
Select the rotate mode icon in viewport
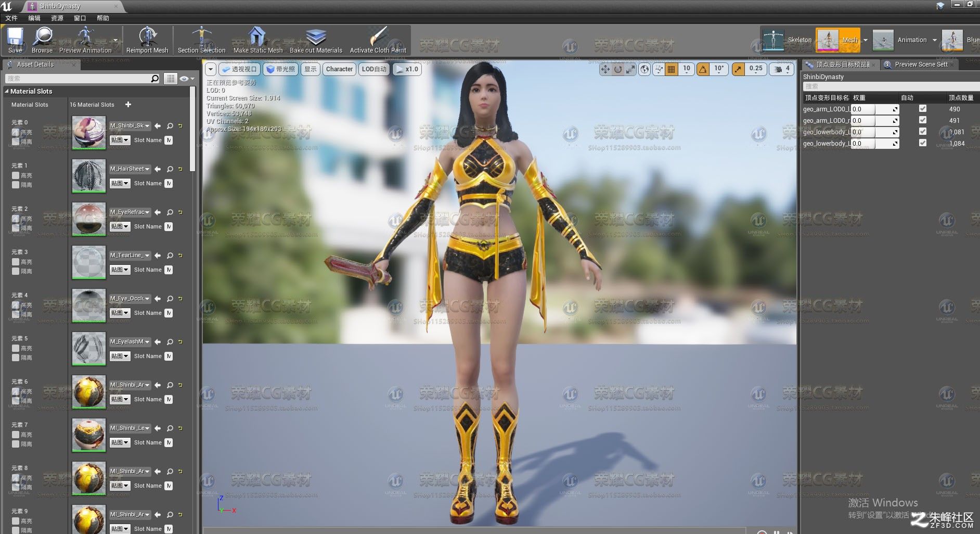pos(618,69)
